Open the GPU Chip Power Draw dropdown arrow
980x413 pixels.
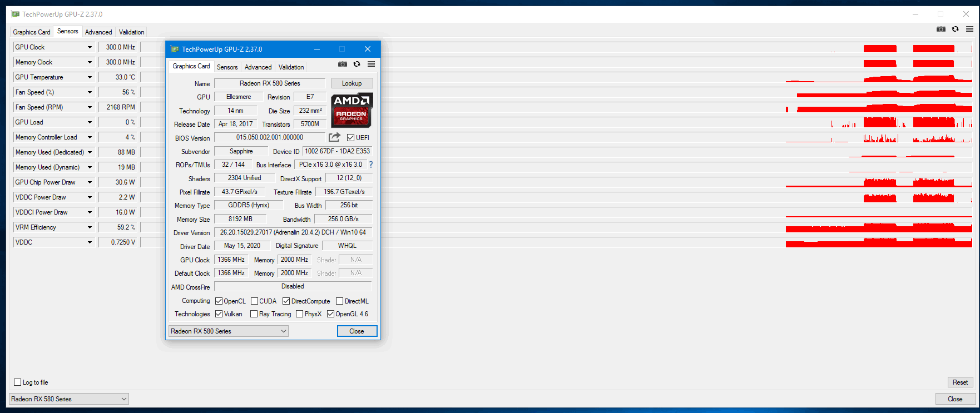click(90, 182)
